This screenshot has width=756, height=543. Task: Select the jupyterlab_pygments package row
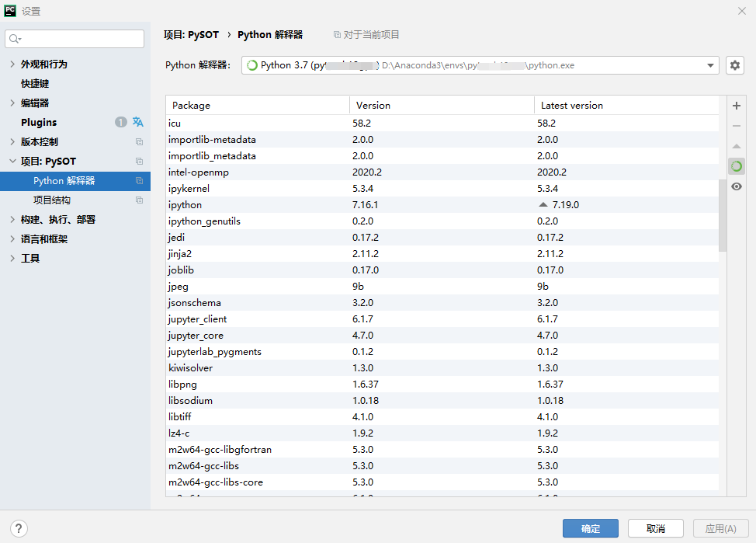point(442,352)
